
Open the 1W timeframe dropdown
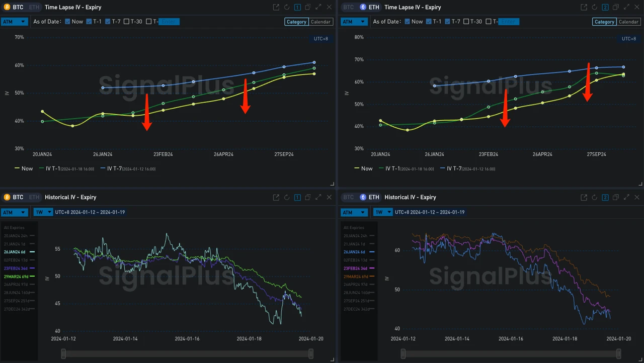(43, 212)
